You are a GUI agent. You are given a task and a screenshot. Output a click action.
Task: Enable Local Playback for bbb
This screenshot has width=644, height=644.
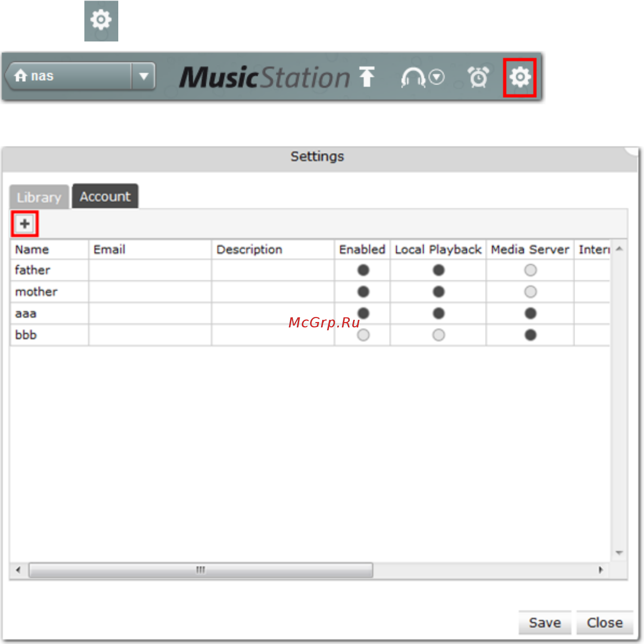[x=438, y=335]
